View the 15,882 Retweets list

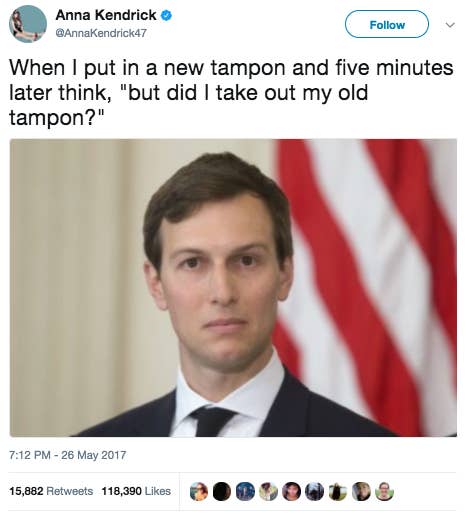[x=51, y=491]
